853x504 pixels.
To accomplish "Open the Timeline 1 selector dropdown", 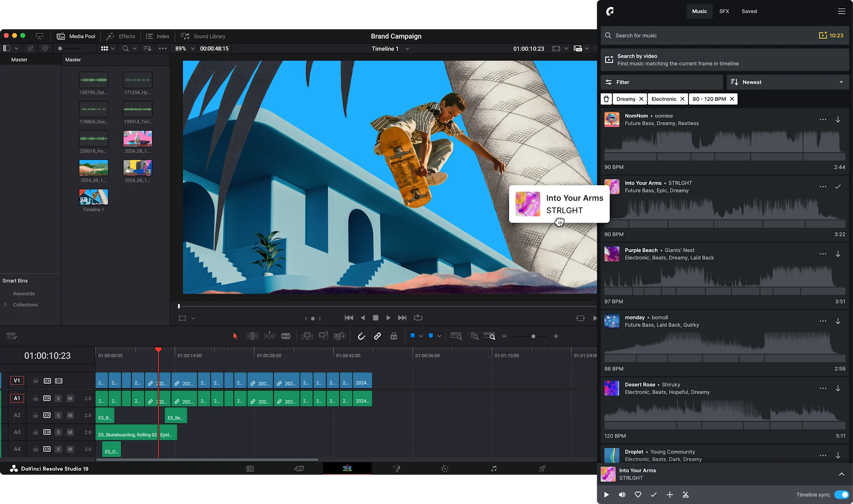I will click(x=407, y=49).
